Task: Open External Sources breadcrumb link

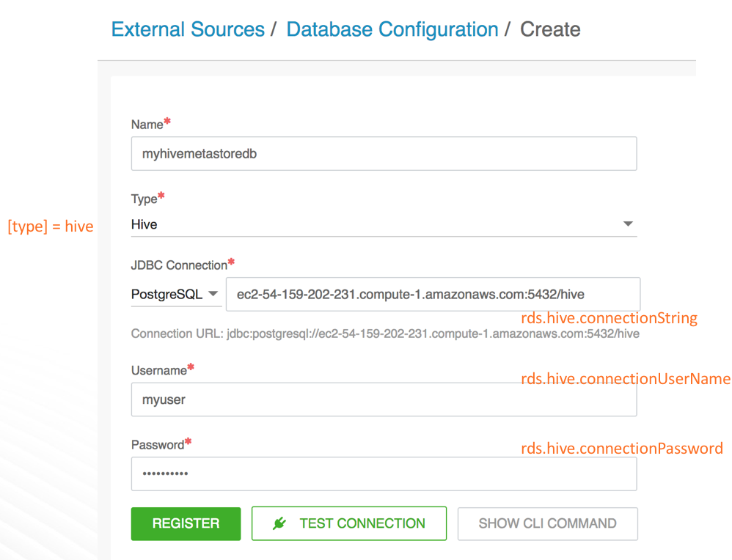Action: tap(188, 29)
